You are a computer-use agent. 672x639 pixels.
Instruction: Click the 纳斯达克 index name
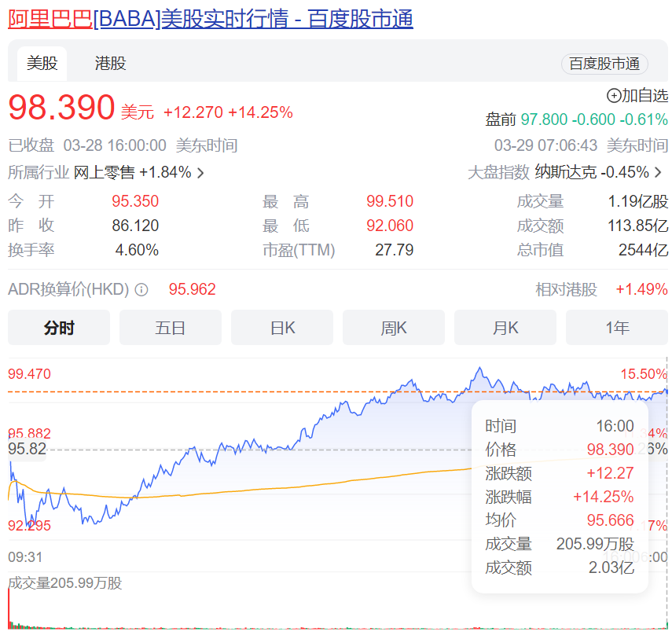click(x=566, y=172)
